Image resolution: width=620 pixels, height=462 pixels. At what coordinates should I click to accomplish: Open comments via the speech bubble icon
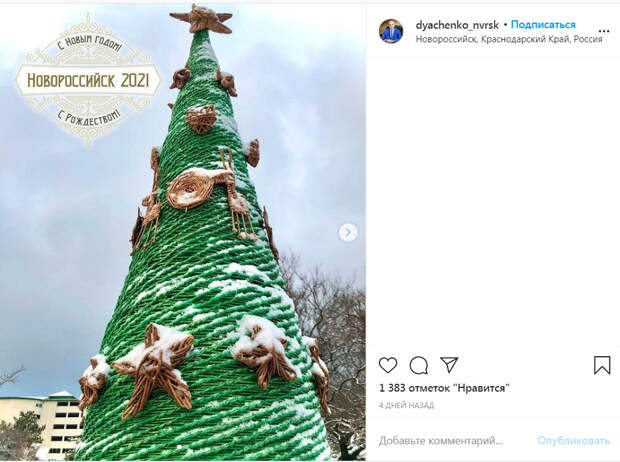pos(418,365)
